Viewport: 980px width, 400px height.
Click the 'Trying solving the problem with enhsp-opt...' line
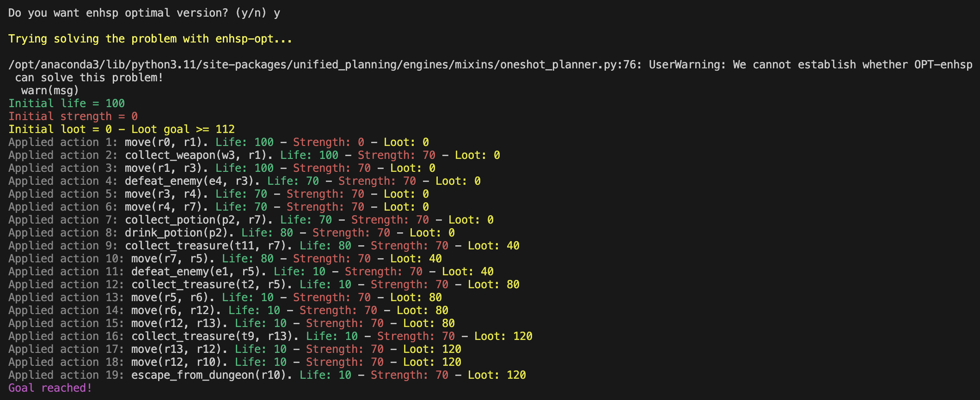pos(150,39)
